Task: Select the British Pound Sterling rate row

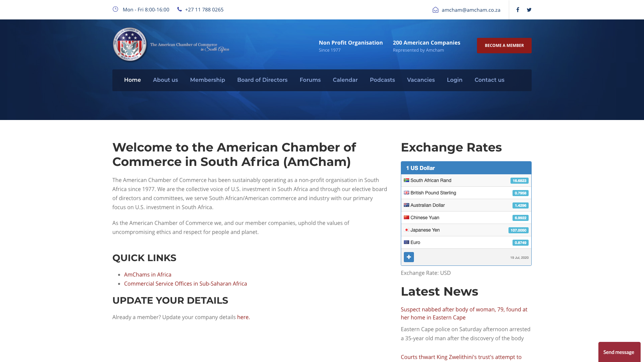Action: (433, 193)
